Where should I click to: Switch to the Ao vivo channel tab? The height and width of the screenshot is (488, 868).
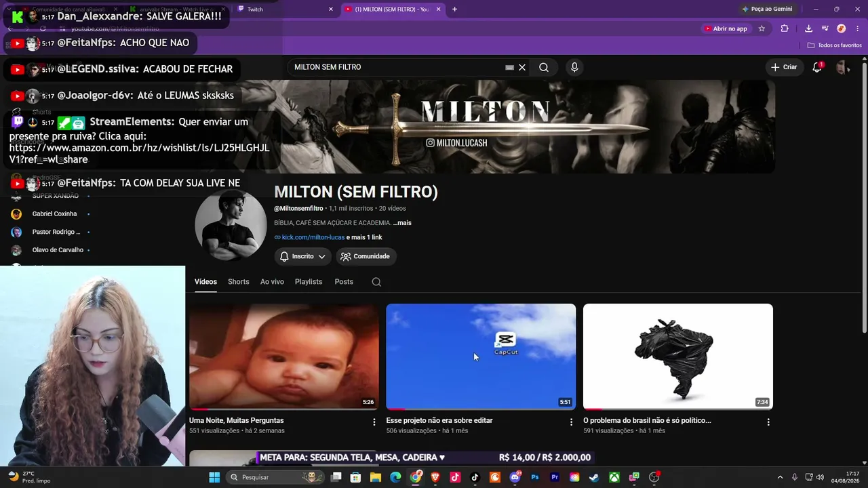[x=272, y=282]
